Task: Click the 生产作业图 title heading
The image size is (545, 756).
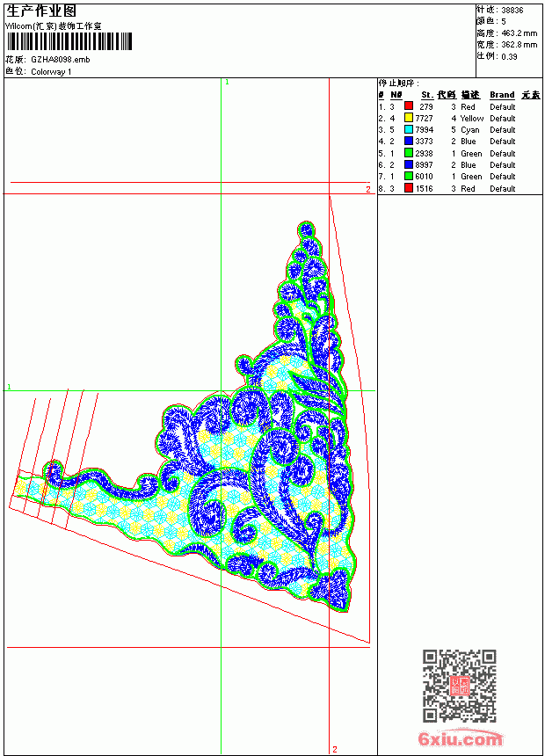Action: click(x=41, y=11)
